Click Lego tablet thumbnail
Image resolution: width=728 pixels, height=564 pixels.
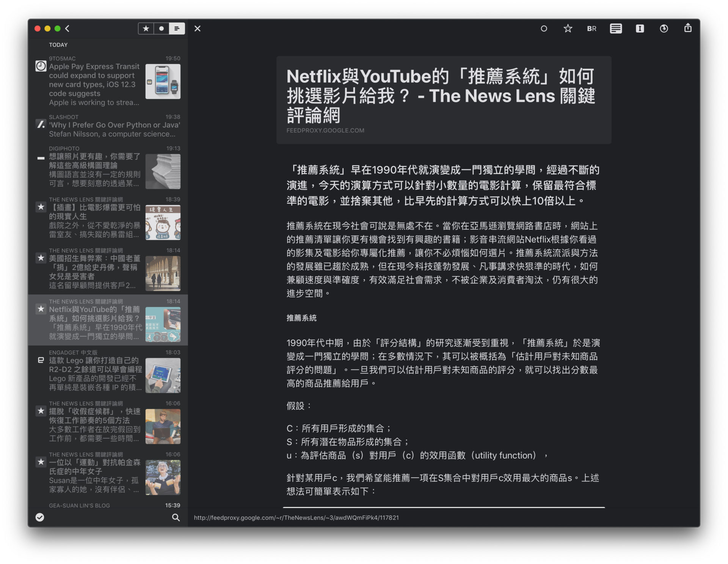click(x=163, y=375)
